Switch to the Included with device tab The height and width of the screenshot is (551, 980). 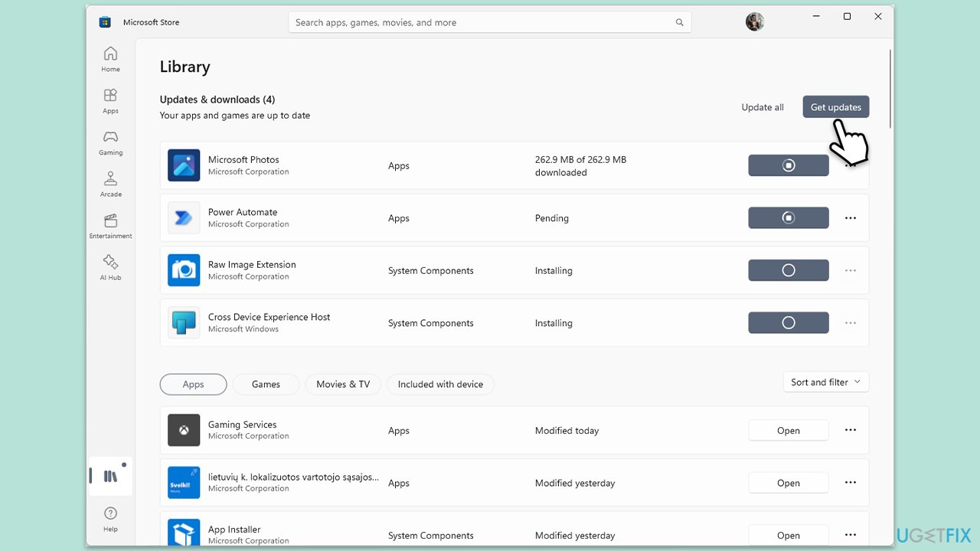pos(440,384)
